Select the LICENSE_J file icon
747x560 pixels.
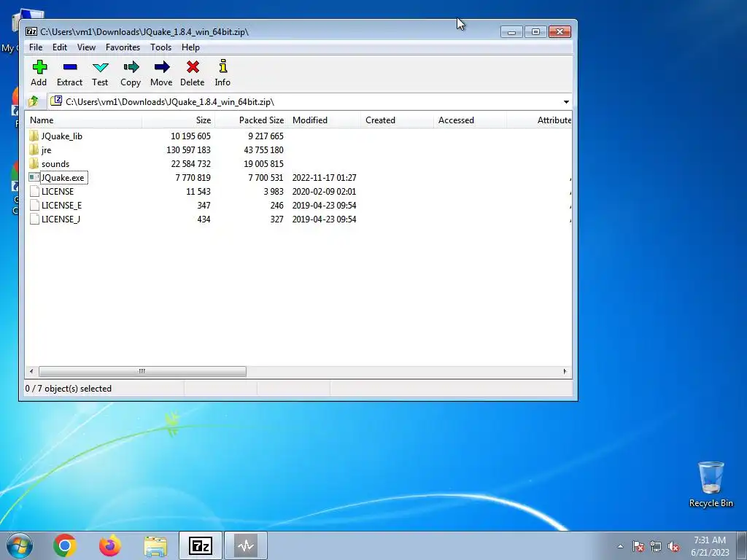(x=34, y=219)
